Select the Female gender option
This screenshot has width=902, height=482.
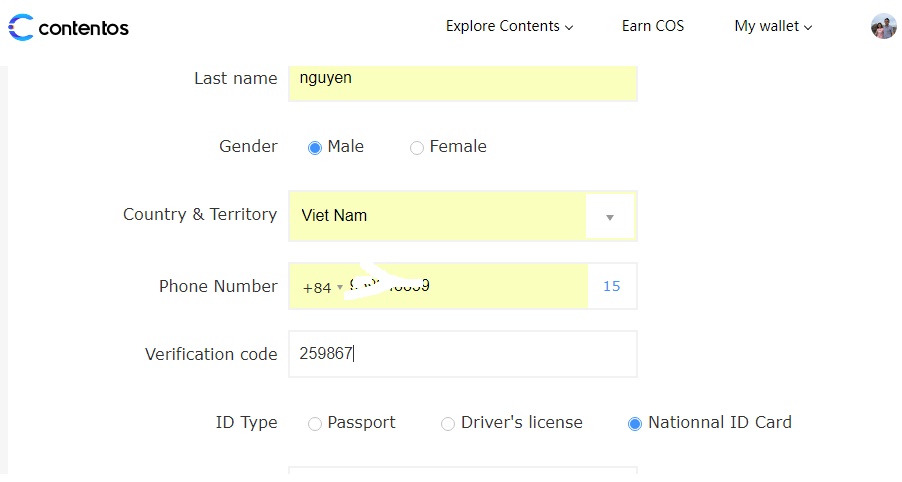pos(417,148)
